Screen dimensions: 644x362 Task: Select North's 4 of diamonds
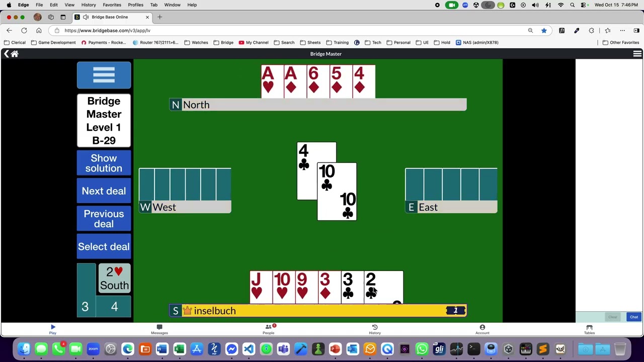point(364,81)
